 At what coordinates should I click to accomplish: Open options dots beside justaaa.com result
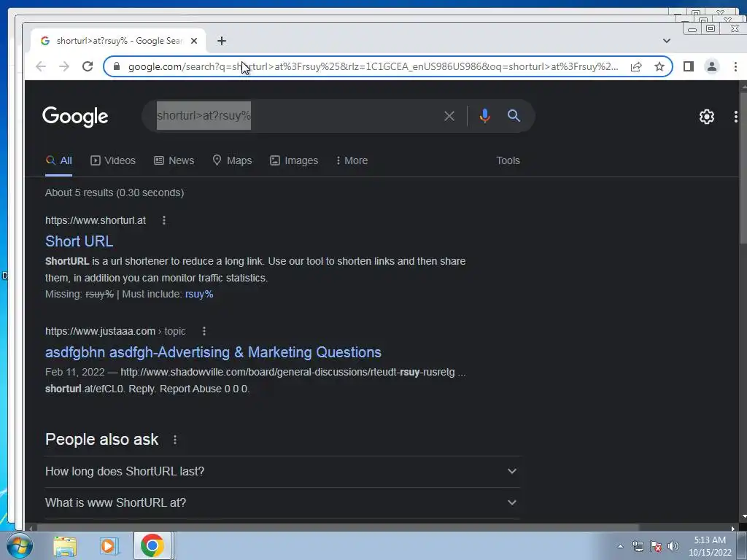click(204, 331)
